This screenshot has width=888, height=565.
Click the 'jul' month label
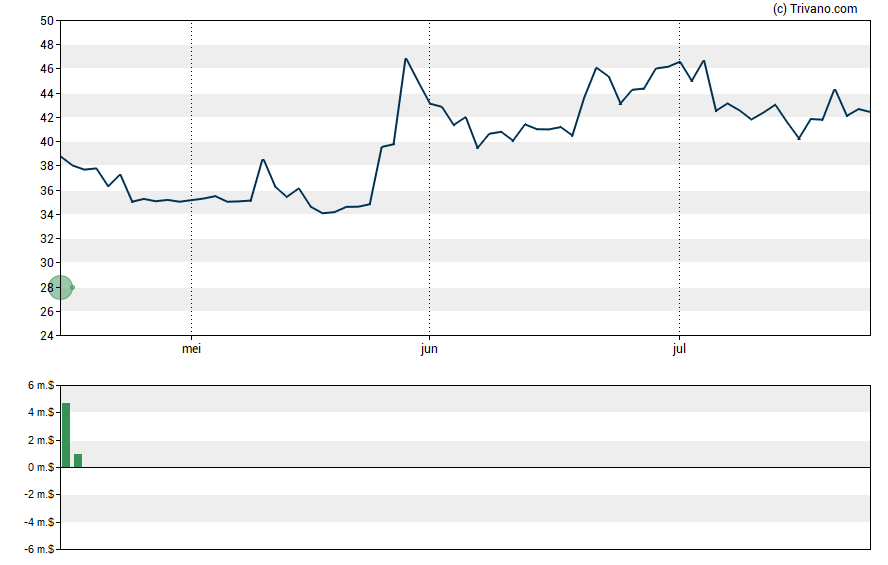point(679,349)
